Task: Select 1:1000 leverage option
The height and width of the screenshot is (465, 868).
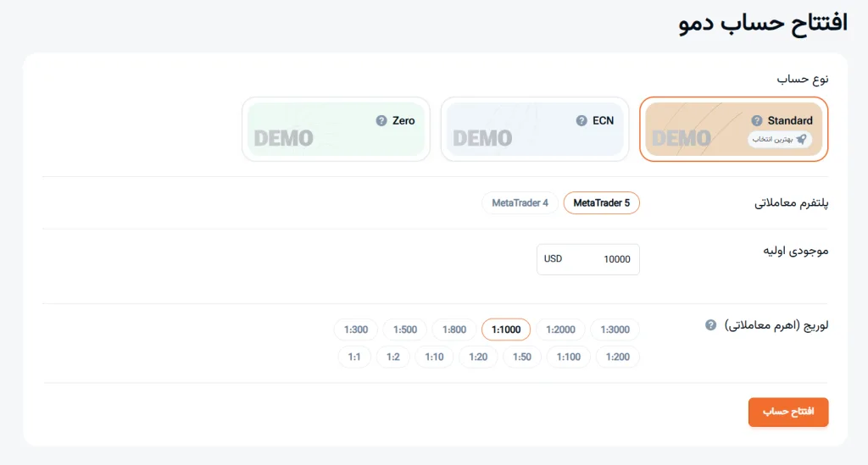Action: pos(506,329)
